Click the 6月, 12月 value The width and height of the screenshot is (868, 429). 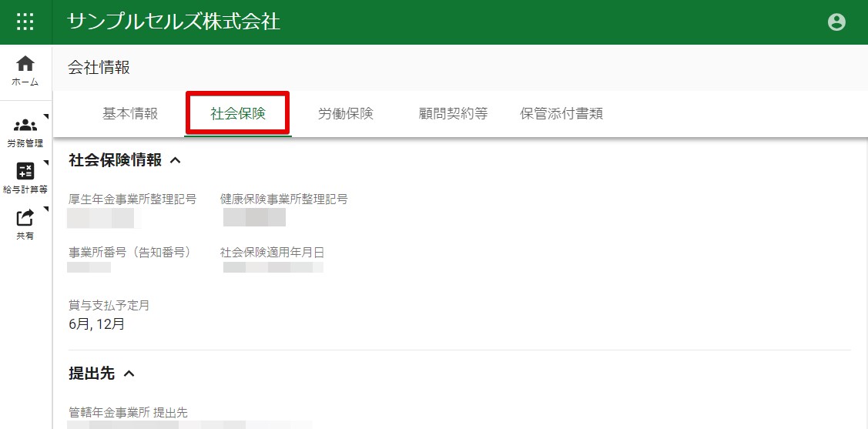[x=97, y=324]
